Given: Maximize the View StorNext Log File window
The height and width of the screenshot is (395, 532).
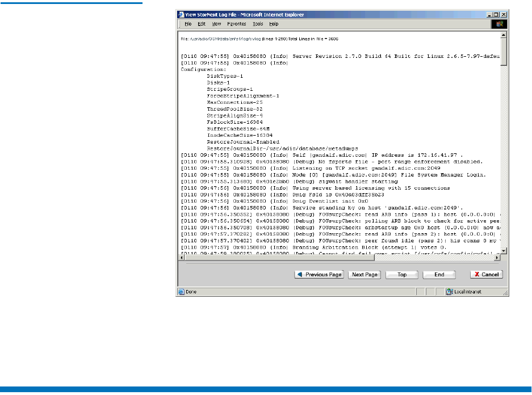Looking at the screenshot, I should [496, 15].
